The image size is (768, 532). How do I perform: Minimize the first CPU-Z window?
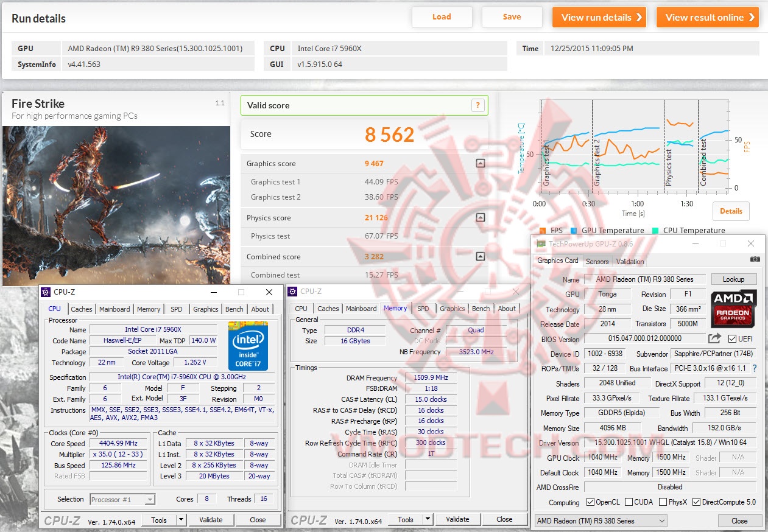[213, 292]
